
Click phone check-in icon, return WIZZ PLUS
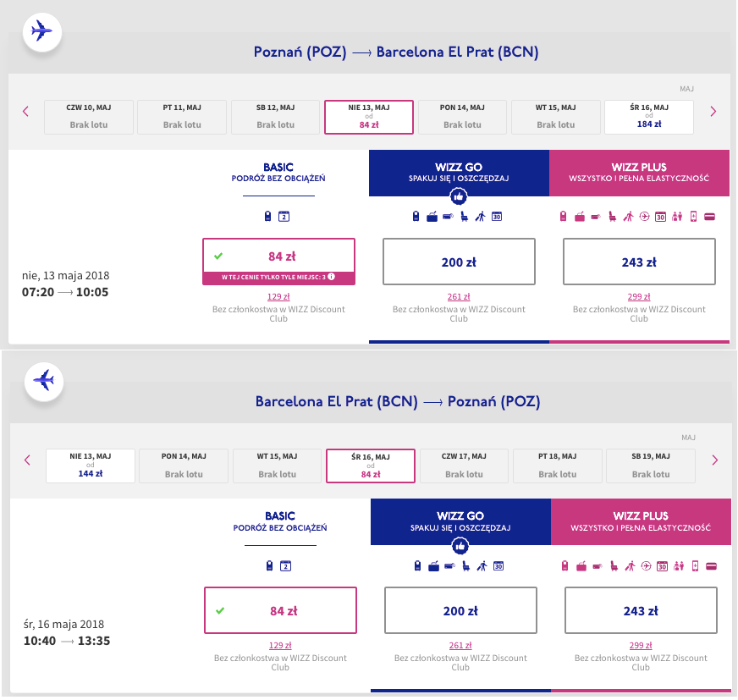(695, 565)
